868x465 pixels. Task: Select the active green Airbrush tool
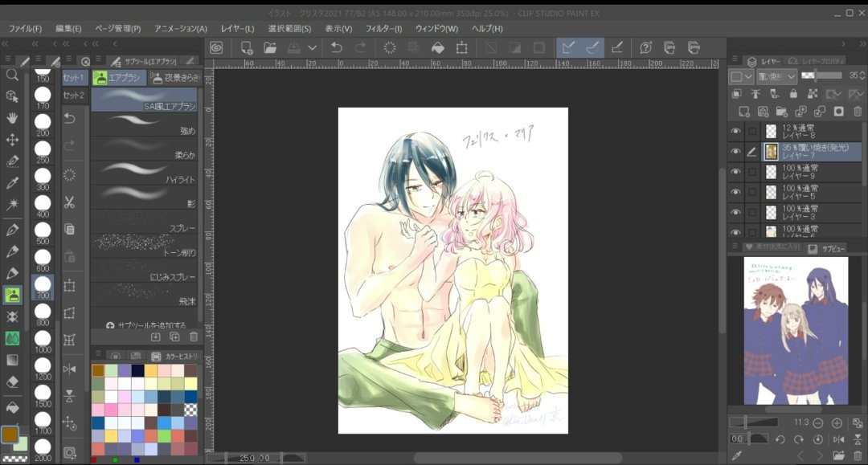(12, 295)
